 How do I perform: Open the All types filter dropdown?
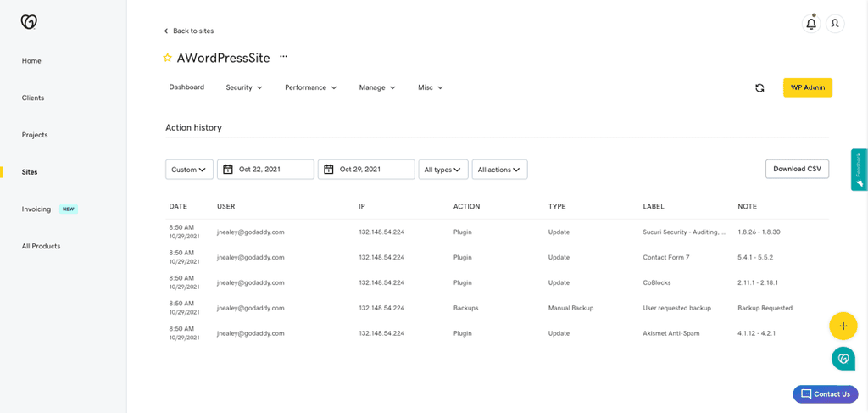(443, 170)
